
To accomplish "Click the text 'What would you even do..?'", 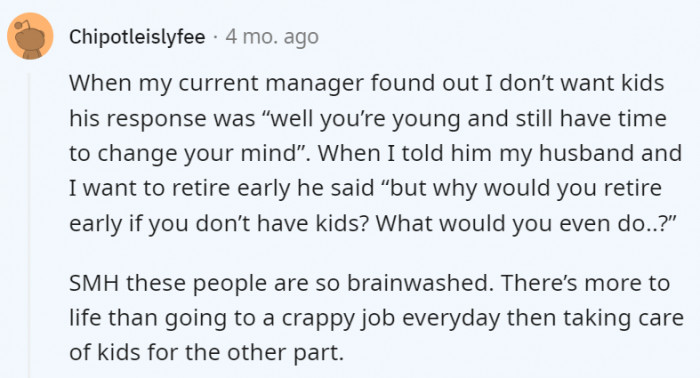I will coord(526,223).
